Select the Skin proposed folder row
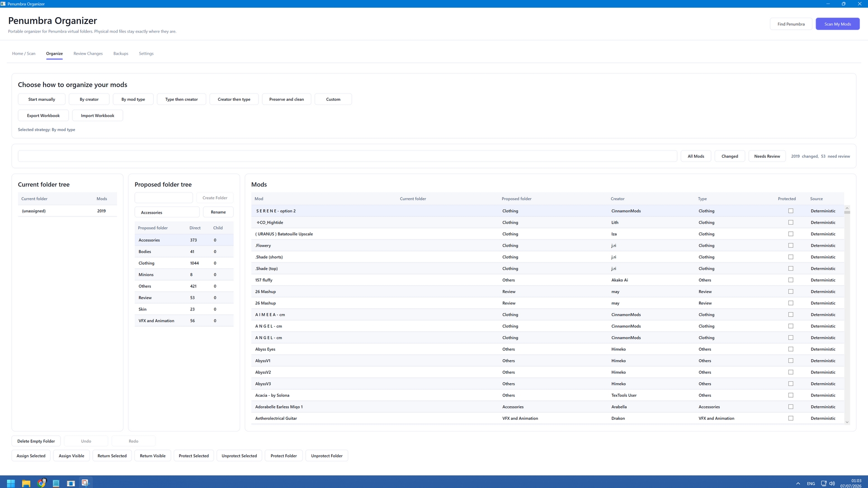 (184, 310)
